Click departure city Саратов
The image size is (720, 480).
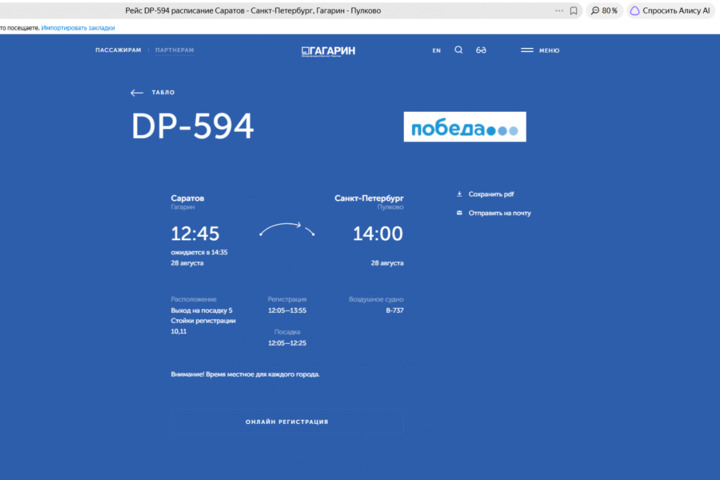tap(187, 198)
